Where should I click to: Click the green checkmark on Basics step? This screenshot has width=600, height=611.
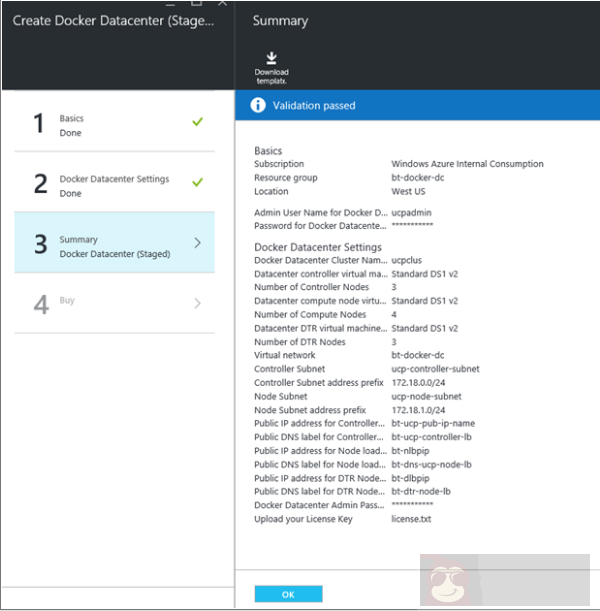coord(197,122)
